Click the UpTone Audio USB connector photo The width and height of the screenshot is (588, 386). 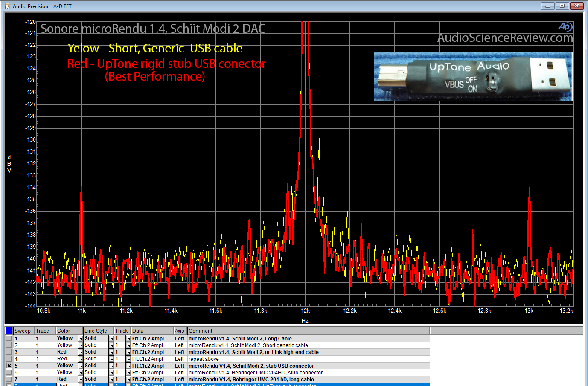[x=473, y=77]
